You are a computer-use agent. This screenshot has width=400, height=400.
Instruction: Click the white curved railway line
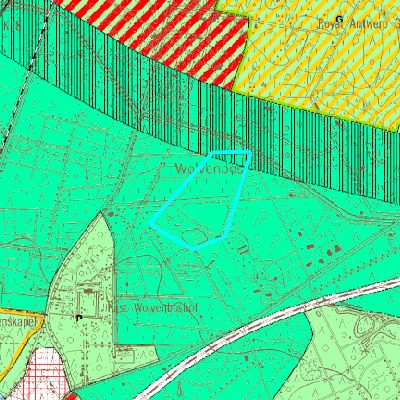267,325
